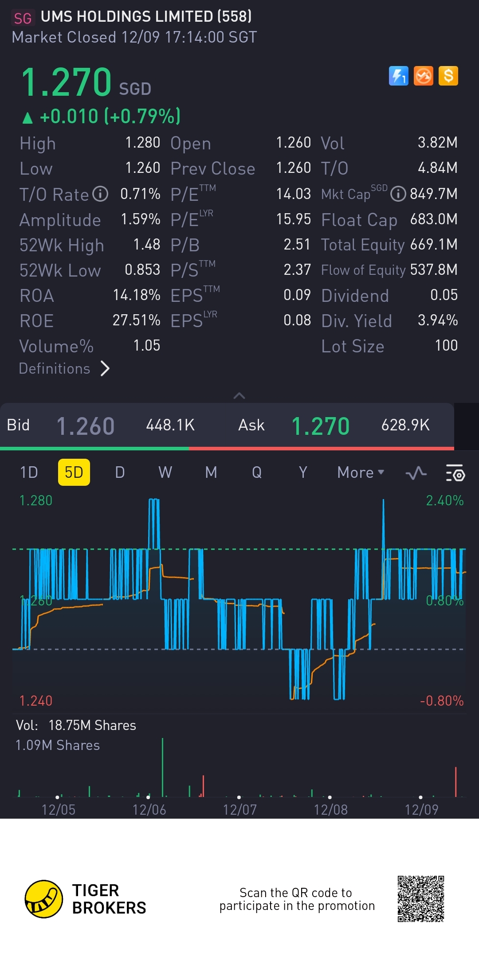This screenshot has height=980, width=479.
Task: Expand the More timeframe dropdown
Action: 361,472
